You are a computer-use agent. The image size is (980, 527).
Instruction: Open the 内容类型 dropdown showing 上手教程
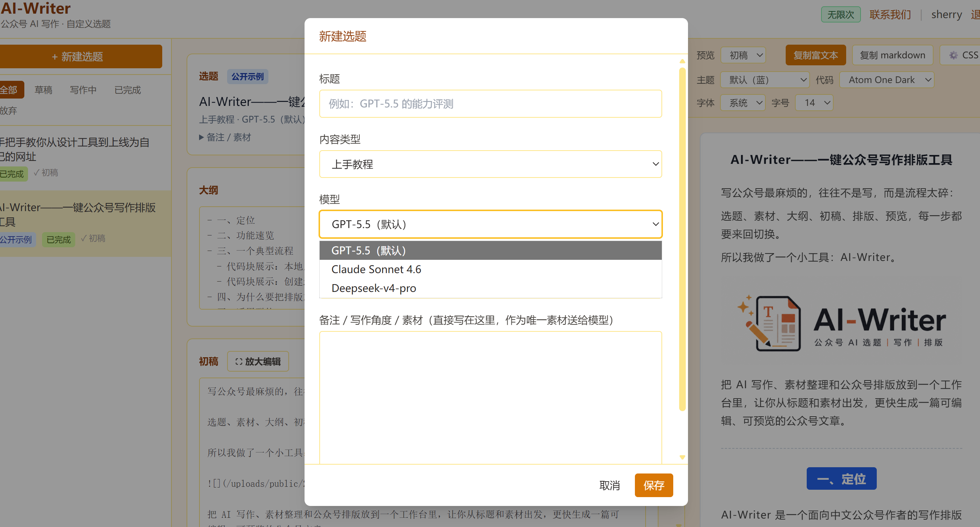point(490,164)
